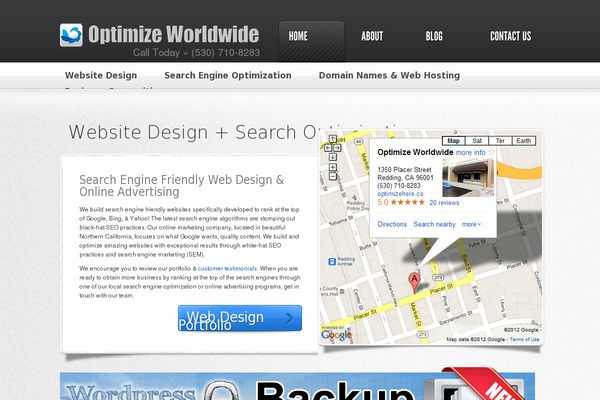
Task: Click the Wordpress Backup banner
Action: click(x=297, y=386)
